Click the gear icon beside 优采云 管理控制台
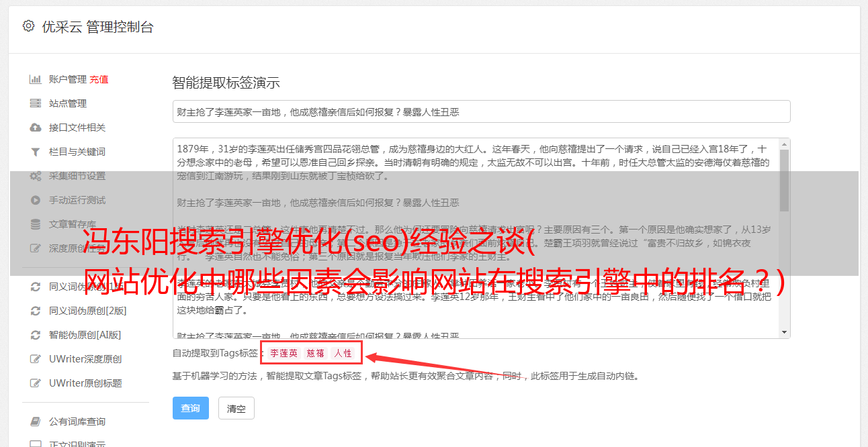This screenshot has height=447, width=868. [x=28, y=27]
